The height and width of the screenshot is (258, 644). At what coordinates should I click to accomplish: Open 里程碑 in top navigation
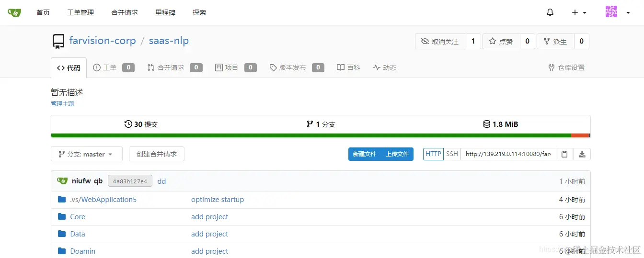[x=165, y=12]
